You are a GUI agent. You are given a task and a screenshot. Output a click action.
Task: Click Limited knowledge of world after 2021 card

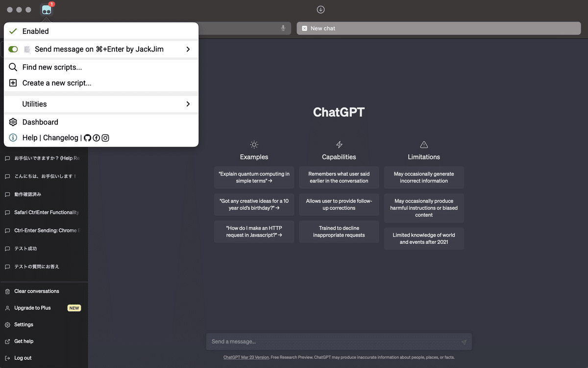pos(424,238)
